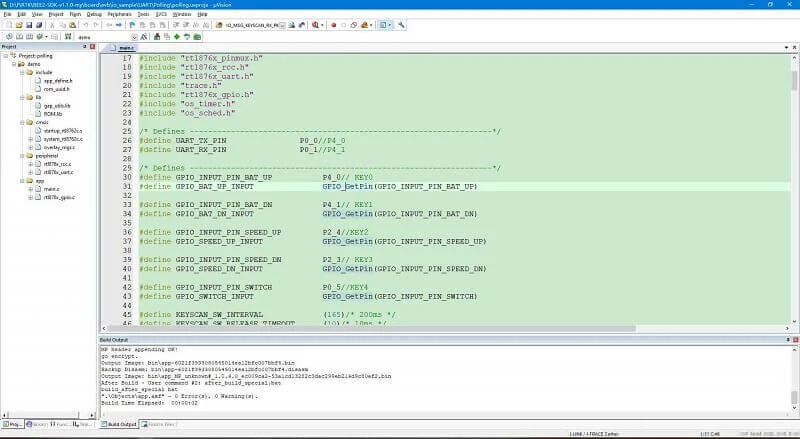Click the Batch Build toolbar icon

pyautogui.click(x=39, y=37)
